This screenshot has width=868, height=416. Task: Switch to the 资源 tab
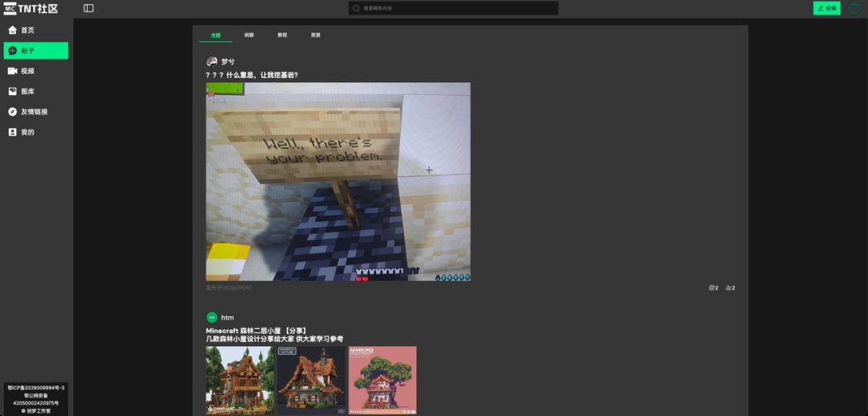[316, 35]
